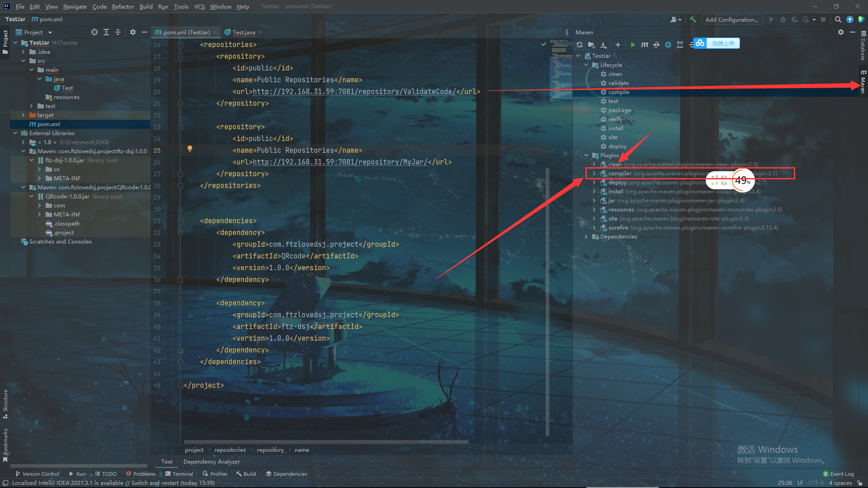
Task: Open Terminal tool window
Action: click(x=179, y=474)
